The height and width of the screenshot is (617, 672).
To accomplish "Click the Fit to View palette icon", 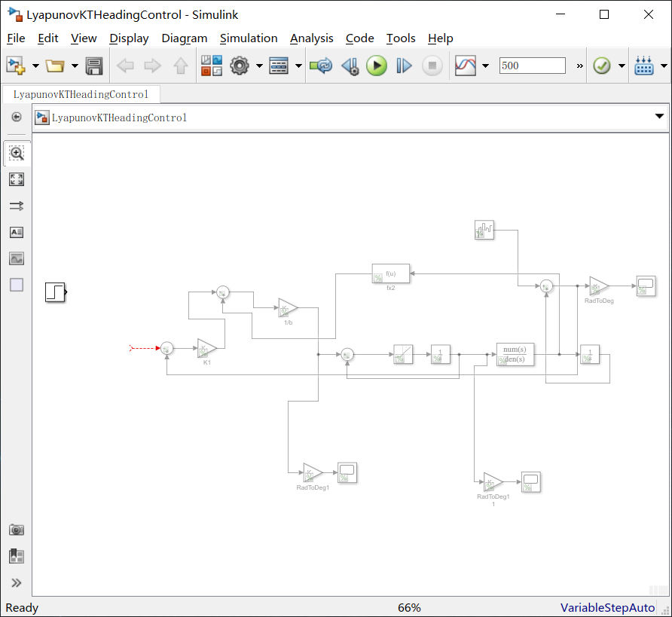I will tap(17, 179).
